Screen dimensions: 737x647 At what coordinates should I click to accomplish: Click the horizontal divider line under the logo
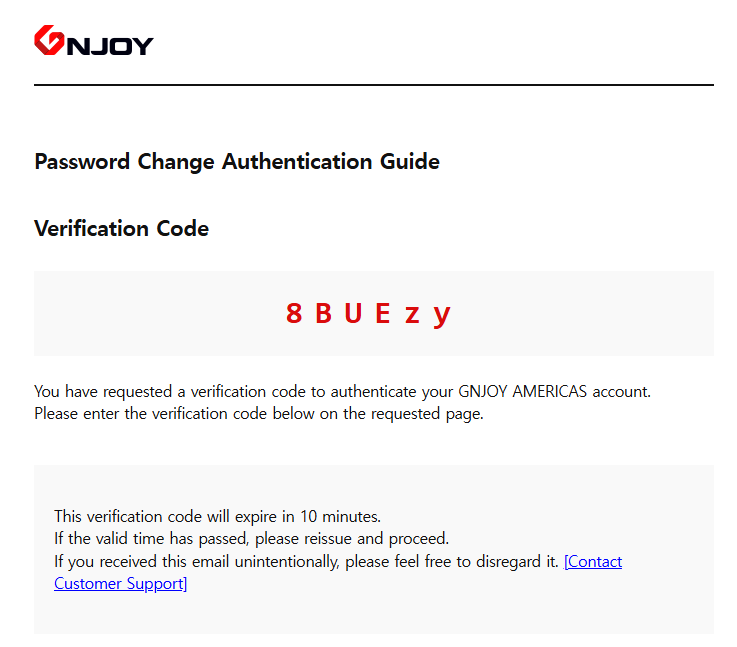374,85
